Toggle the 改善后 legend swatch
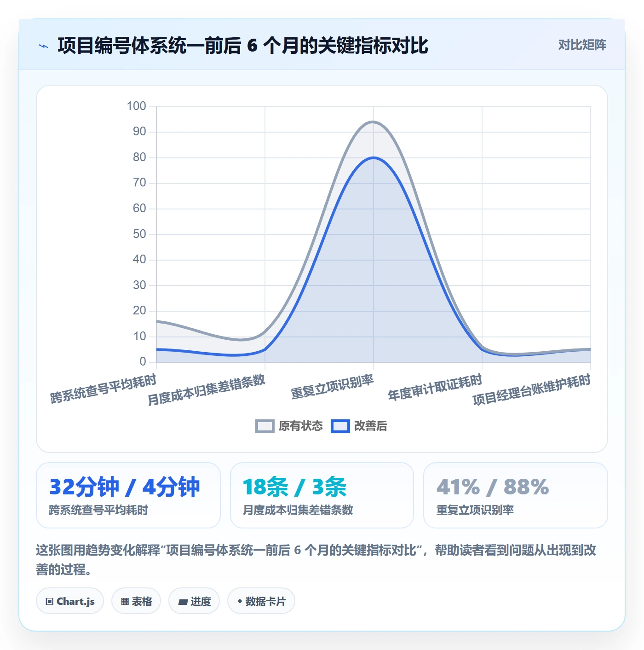The image size is (644, 650). tap(340, 426)
